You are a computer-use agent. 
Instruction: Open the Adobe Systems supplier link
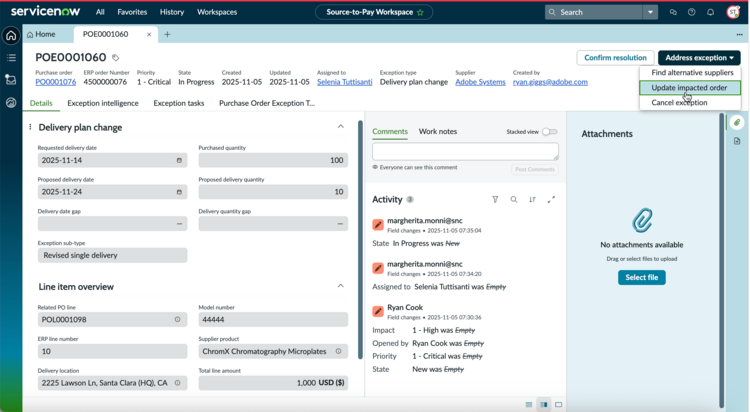[x=480, y=82]
